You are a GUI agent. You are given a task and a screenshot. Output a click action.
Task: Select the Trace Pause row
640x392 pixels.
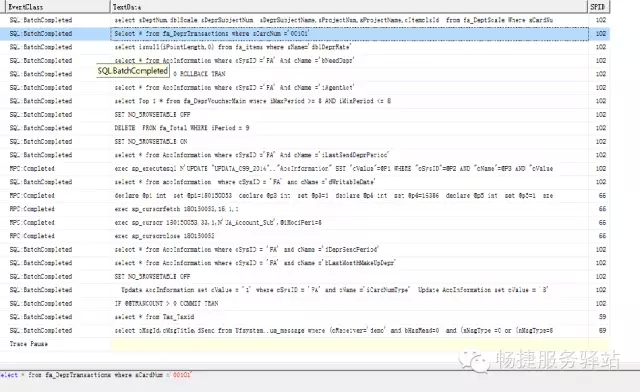(305, 344)
